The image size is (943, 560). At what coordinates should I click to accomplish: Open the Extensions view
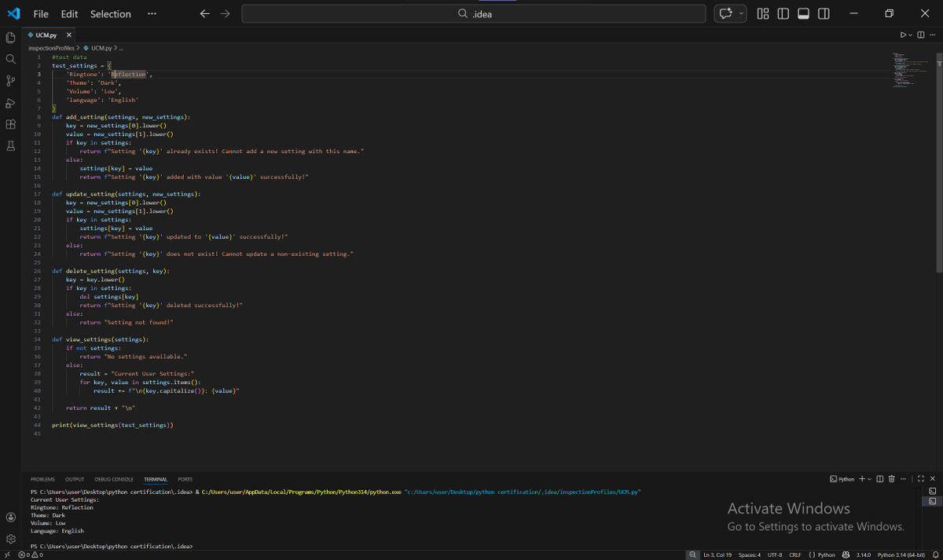coord(11,124)
